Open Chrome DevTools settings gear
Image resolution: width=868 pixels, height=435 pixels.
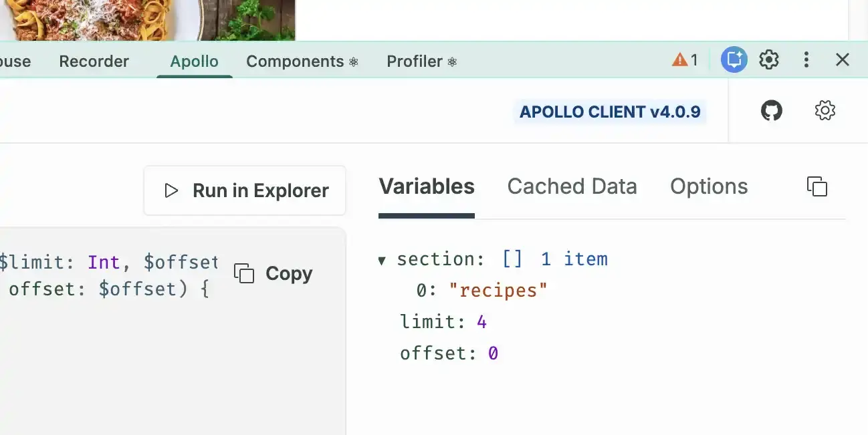click(768, 59)
